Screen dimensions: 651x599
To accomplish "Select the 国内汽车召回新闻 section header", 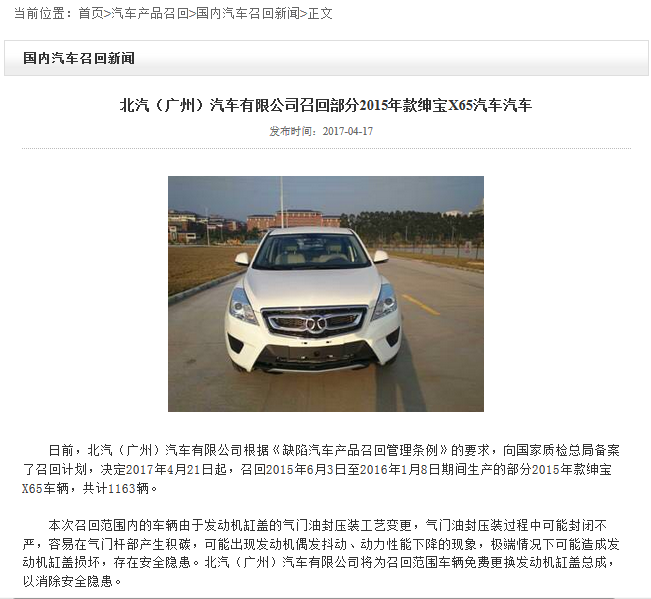I will click(x=79, y=58).
